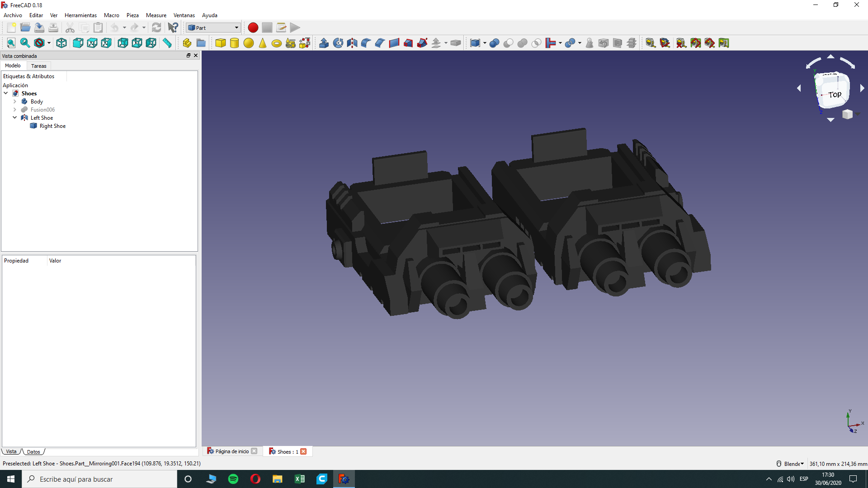Switch to the Tareas tab

tap(38, 66)
